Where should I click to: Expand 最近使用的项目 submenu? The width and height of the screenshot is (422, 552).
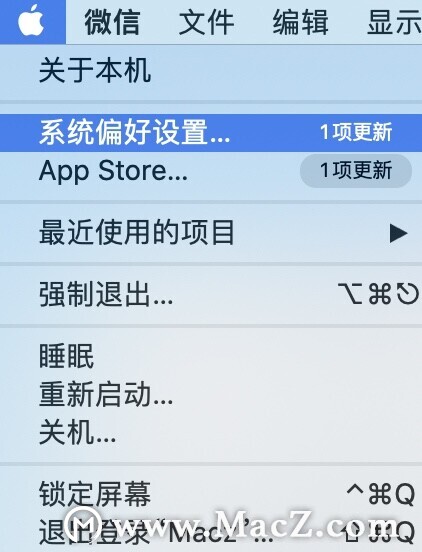tap(211, 232)
